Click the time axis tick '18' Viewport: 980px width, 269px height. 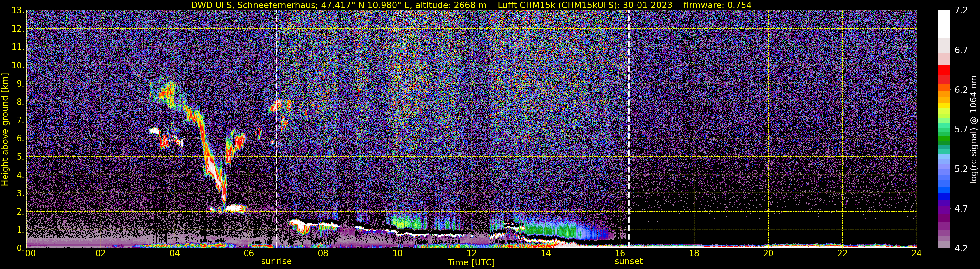point(694,254)
